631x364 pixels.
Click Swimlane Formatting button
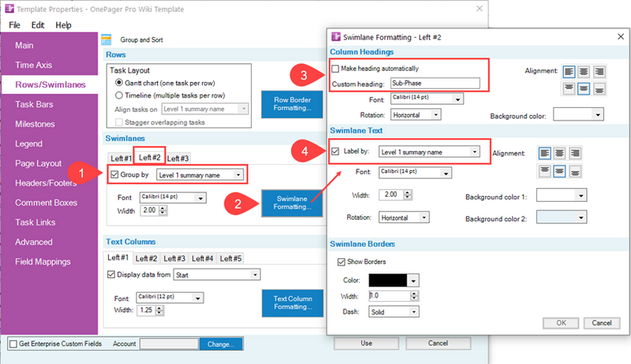(x=292, y=203)
